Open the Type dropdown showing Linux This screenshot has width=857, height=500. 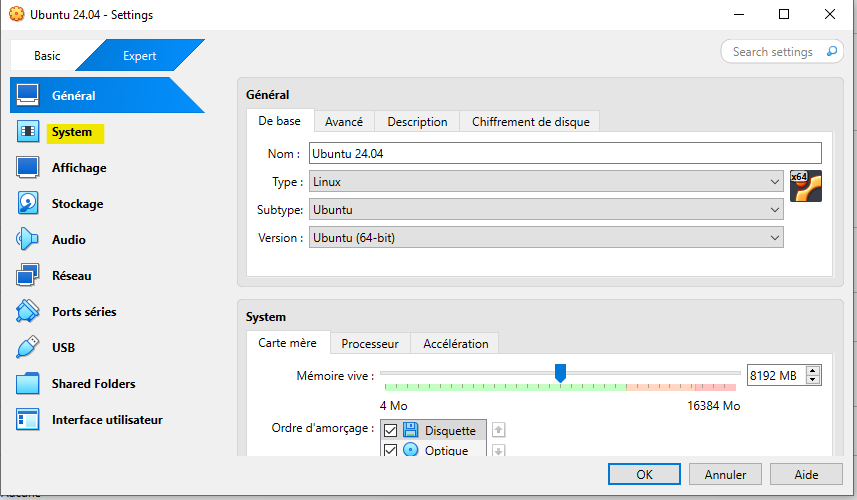(x=545, y=182)
